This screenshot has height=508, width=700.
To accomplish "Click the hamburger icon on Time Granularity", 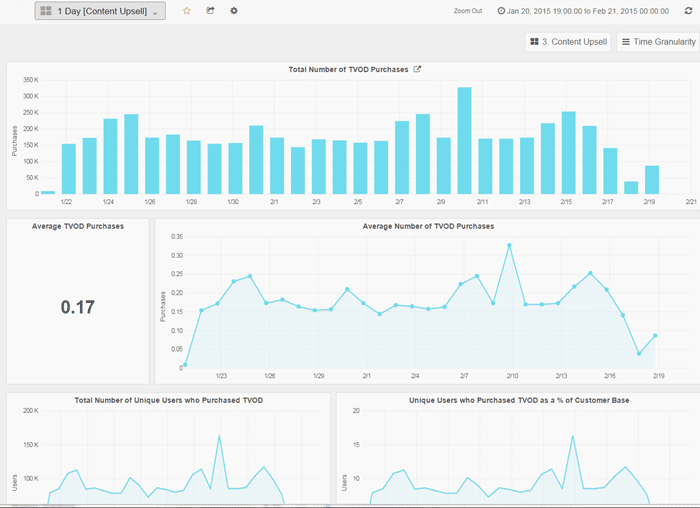I will (625, 42).
